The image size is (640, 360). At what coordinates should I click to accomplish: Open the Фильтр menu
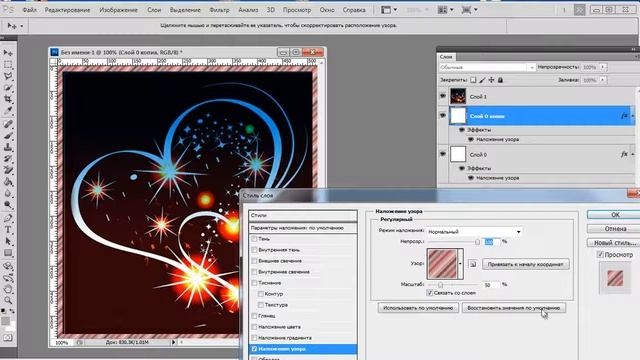tap(219, 10)
